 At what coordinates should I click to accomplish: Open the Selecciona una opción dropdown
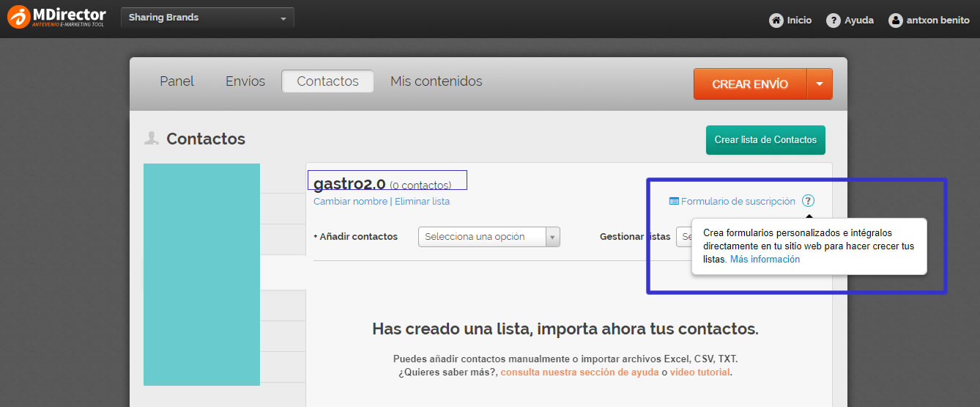tap(489, 237)
